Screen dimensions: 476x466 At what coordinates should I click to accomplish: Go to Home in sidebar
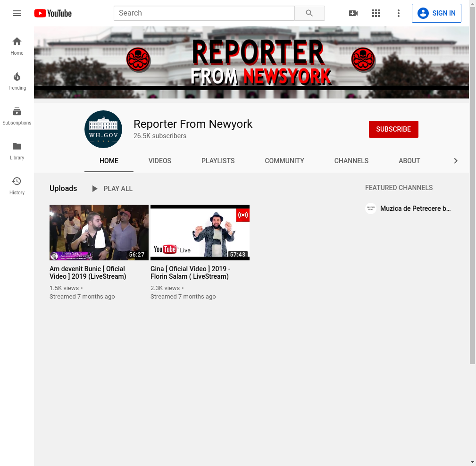(x=17, y=46)
